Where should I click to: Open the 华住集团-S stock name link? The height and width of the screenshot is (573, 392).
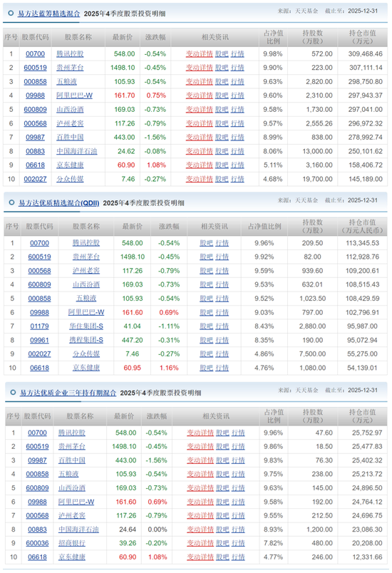[86, 326]
